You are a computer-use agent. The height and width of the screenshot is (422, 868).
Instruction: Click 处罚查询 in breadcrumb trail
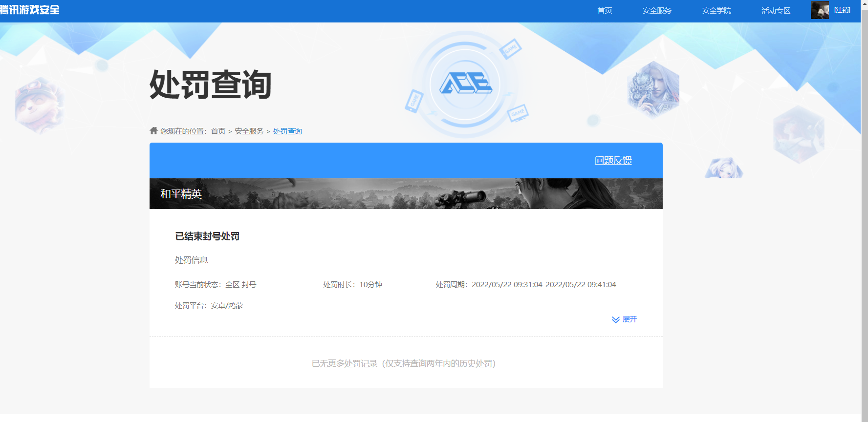(x=287, y=131)
